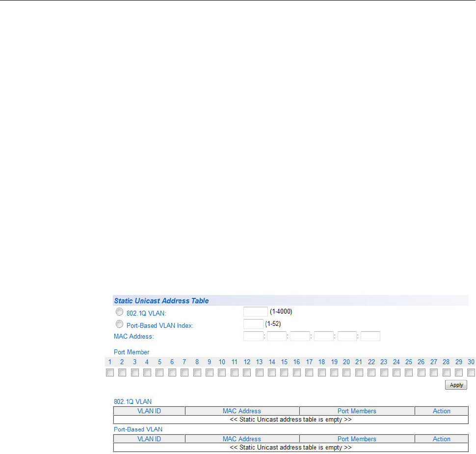
Task: Check port member 9 checkbox
Action: [x=210, y=373]
